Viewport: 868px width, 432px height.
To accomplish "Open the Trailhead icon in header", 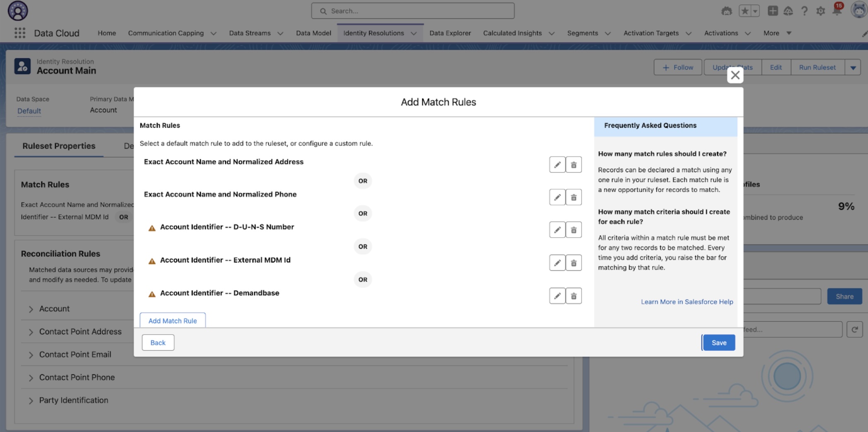I will [x=726, y=11].
